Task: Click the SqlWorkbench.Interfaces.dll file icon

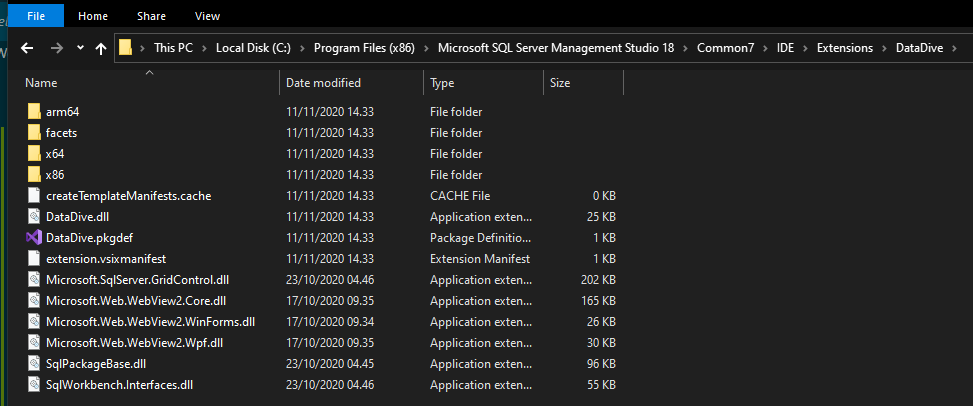Action: [x=34, y=385]
